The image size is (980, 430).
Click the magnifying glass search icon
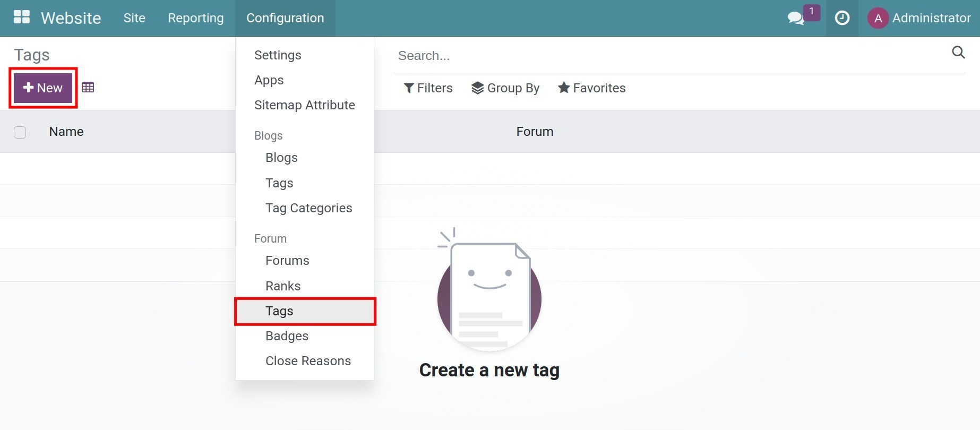coord(958,53)
